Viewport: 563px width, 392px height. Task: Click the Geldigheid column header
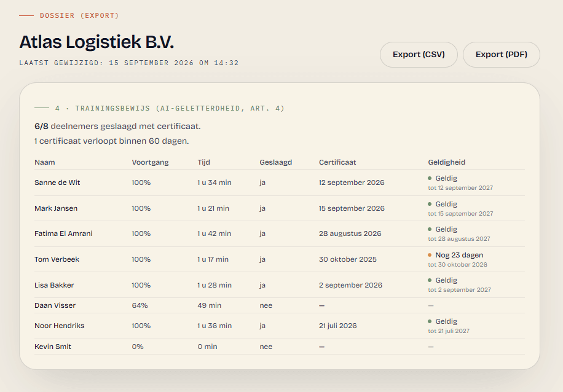click(447, 162)
